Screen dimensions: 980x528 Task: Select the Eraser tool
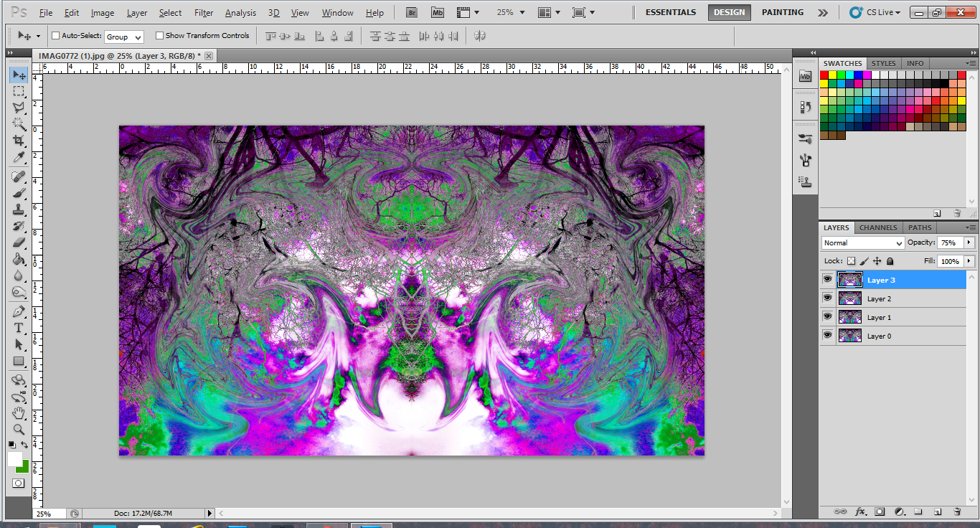19,242
